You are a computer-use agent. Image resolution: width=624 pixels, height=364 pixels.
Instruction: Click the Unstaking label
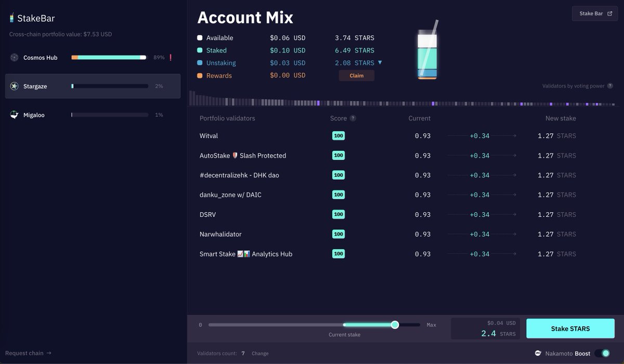(x=221, y=63)
